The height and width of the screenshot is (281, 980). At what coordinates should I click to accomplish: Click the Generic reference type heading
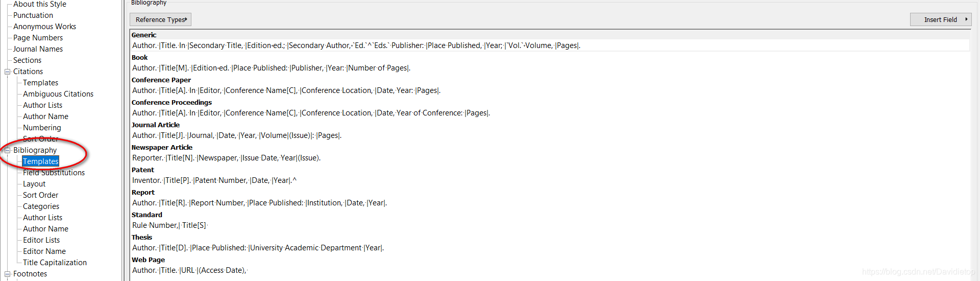144,35
